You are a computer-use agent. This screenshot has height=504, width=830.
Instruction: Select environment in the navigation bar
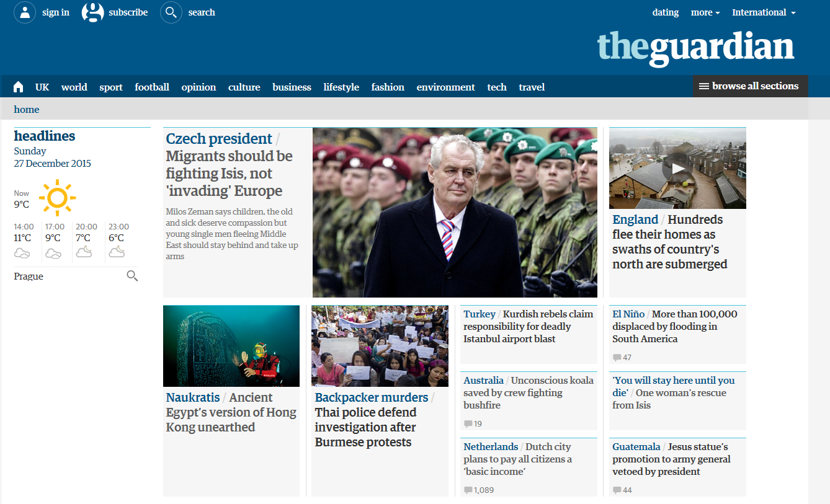[445, 87]
